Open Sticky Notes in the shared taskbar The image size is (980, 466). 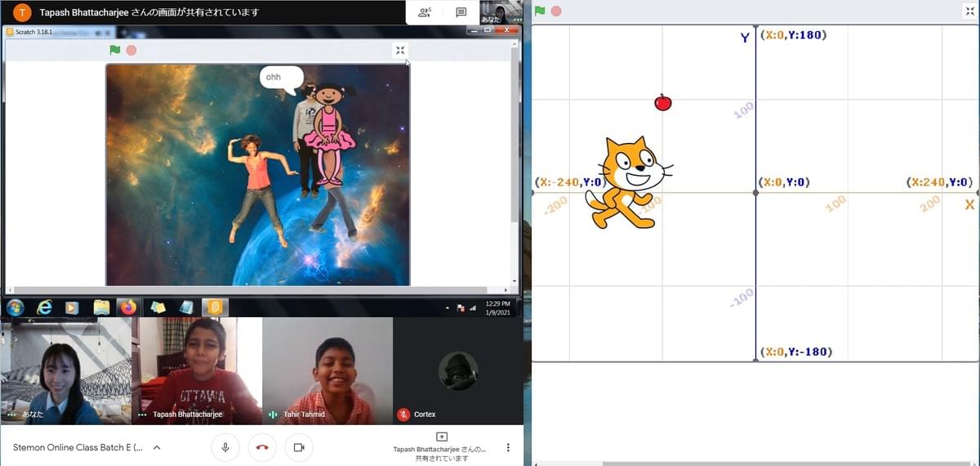point(158,307)
